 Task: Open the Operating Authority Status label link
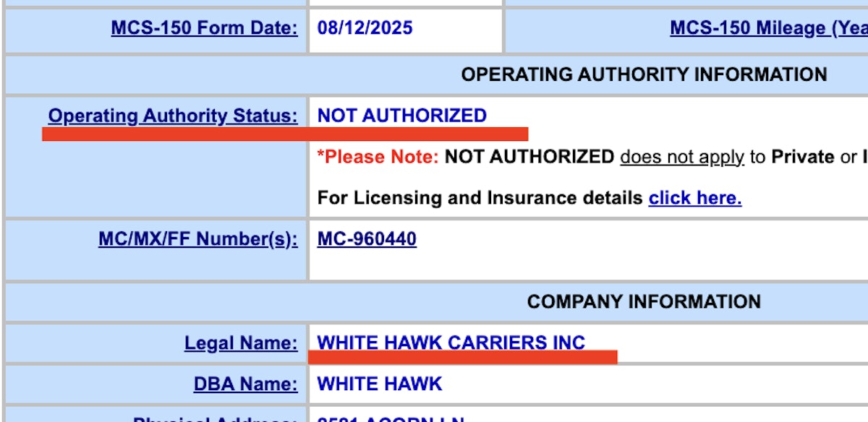click(x=172, y=116)
